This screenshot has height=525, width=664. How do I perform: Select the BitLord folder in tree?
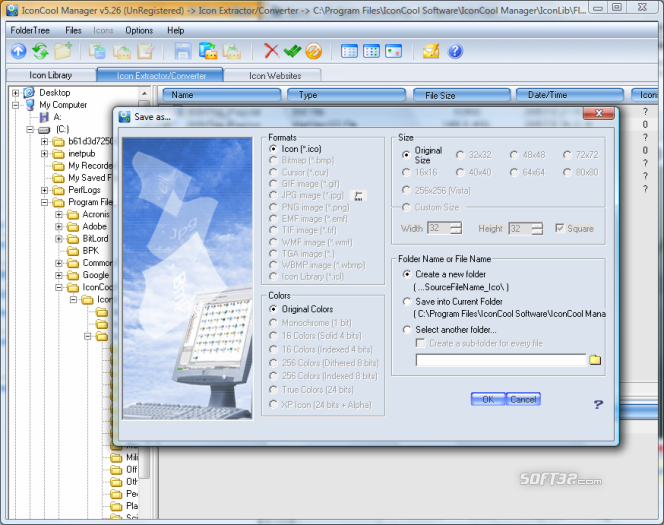(x=95, y=239)
